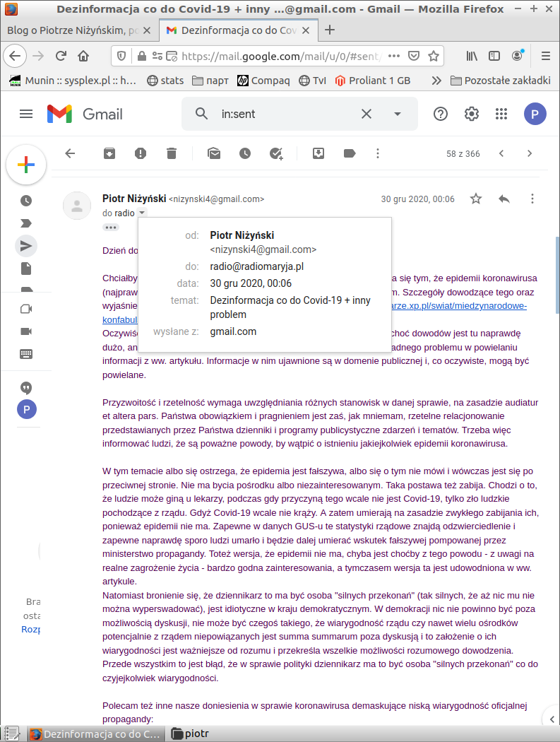Click the mail.google.com URL bar
This screenshot has width=560, height=742.
281,57
